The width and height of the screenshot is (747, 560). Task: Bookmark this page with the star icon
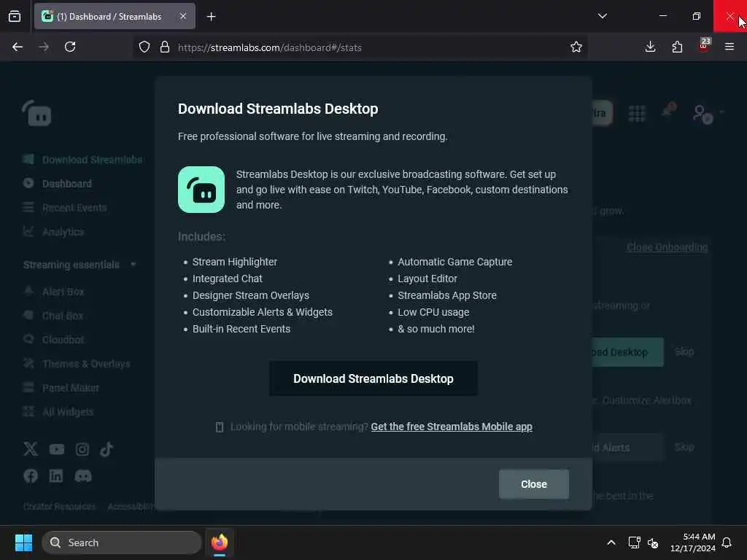[x=576, y=47]
